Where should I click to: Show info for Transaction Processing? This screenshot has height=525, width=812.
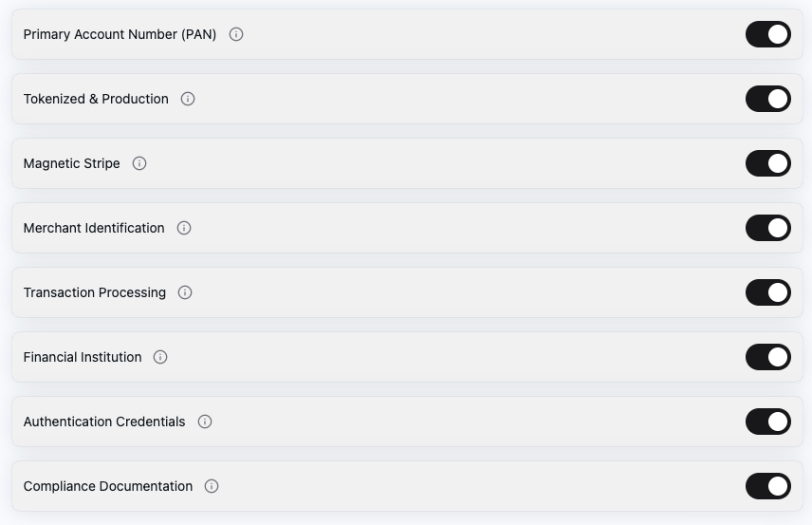(x=185, y=292)
